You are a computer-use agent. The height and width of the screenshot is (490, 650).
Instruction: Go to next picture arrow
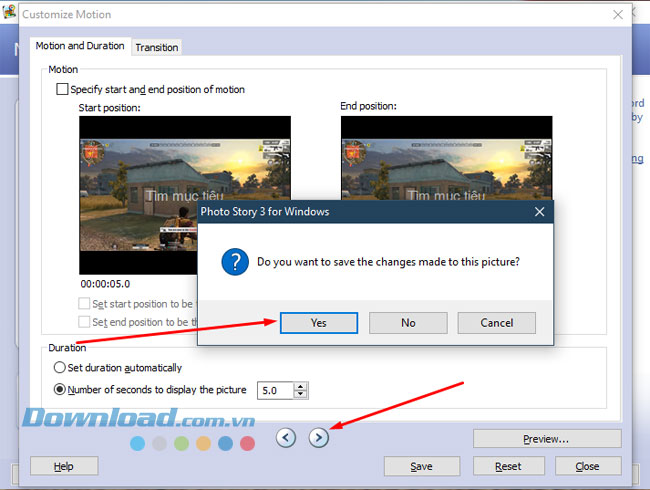[318, 437]
